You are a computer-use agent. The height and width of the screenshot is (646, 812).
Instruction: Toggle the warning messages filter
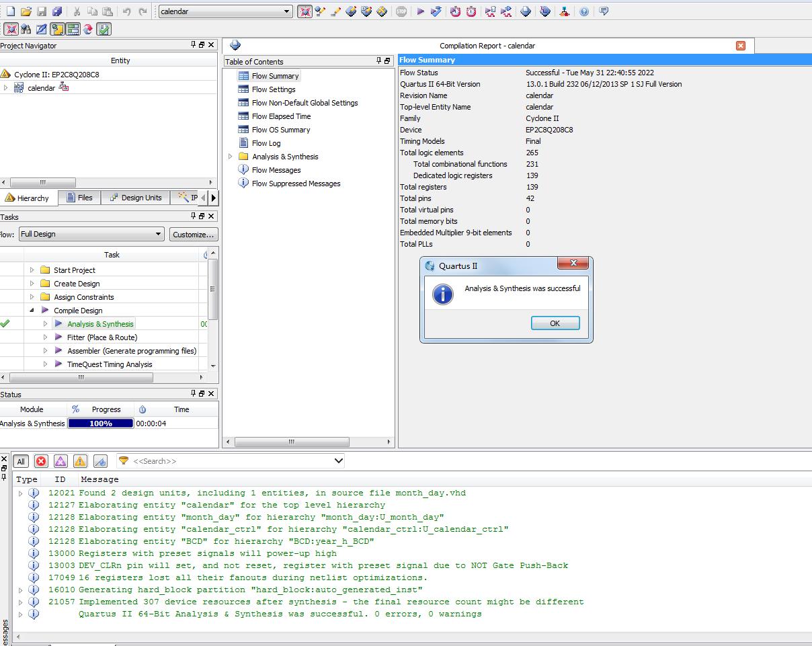click(x=80, y=461)
